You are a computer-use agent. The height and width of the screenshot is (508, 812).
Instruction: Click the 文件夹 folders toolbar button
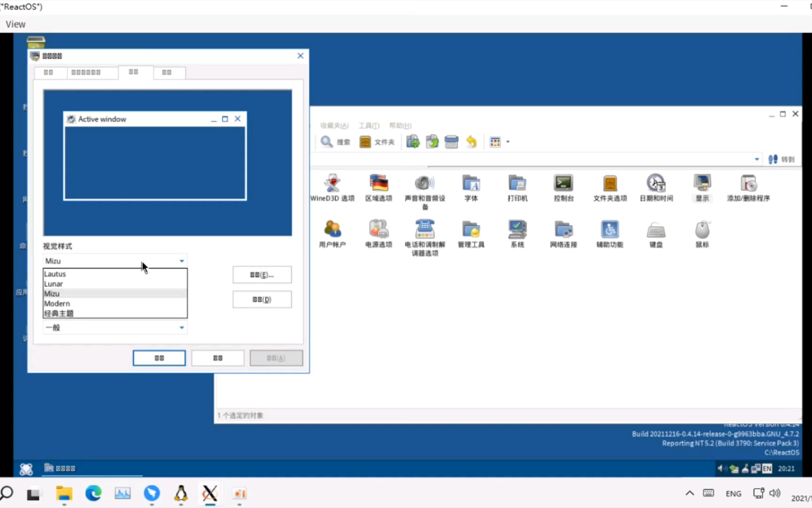click(377, 142)
